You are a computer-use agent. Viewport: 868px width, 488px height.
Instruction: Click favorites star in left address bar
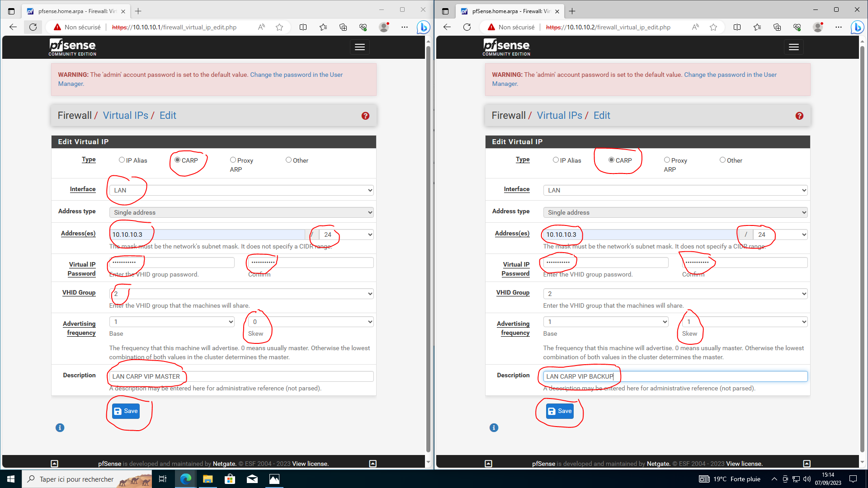click(x=279, y=27)
